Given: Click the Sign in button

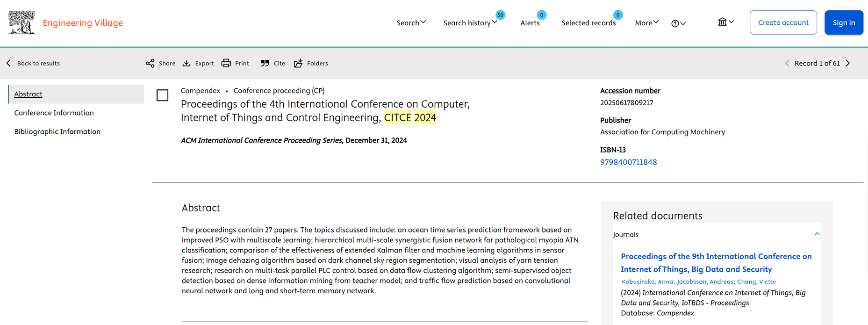Looking at the screenshot, I should click(844, 22).
